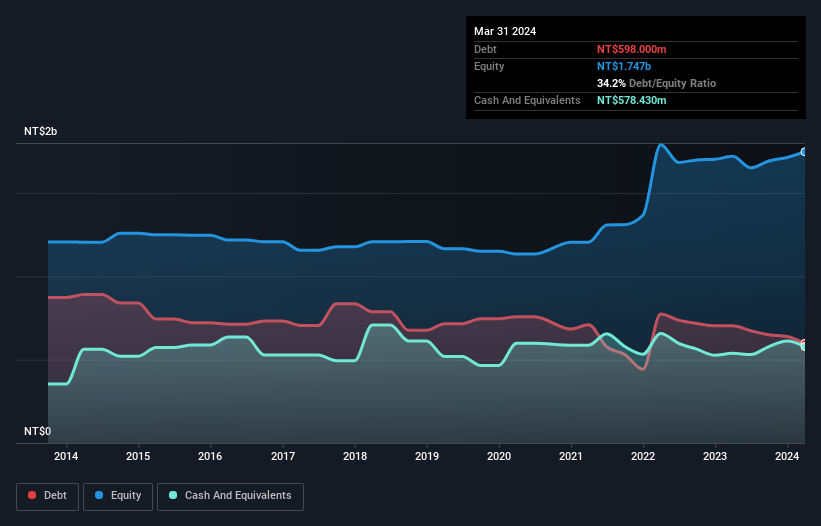Toggle the Debt series legend button
Screen dimensions: 821x526
click(x=47, y=496)
